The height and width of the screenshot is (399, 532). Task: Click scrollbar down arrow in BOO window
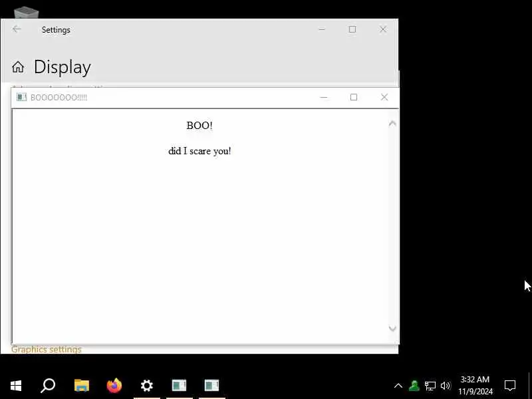tap(392, 328)
